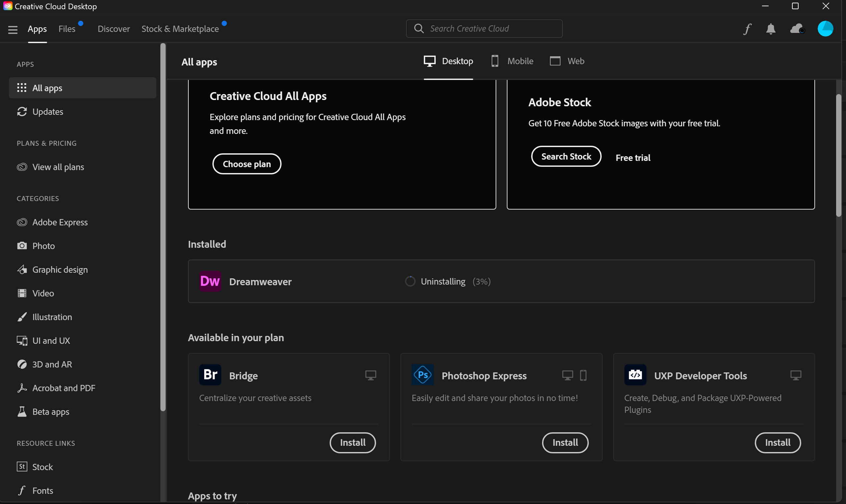The image size is (846, 504).
Task: Switch to the Web tab
Action: coord(567,61)
